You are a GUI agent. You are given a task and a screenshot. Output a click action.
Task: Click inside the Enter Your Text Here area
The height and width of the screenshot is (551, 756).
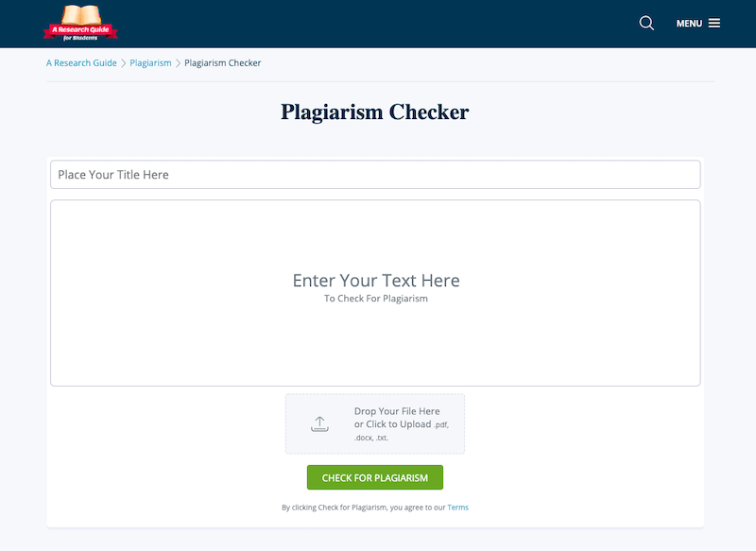click(x=375, y=293)
